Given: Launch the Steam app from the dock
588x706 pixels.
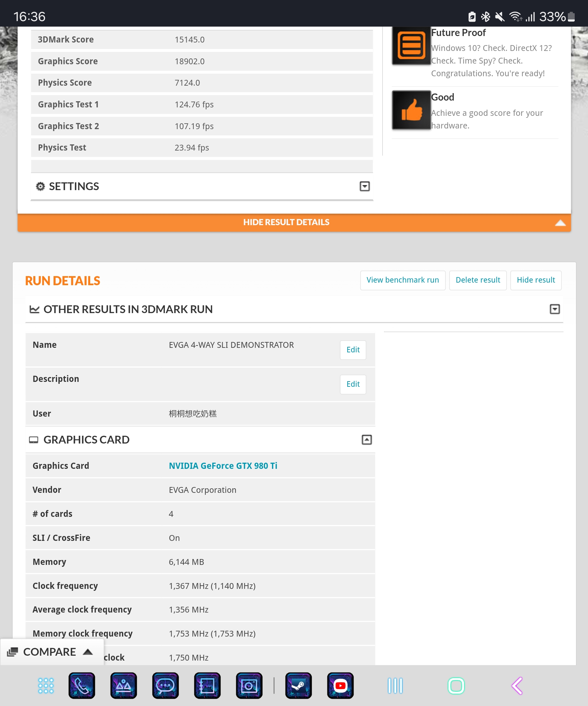Looking at the screenshot, I should [299, 686].
